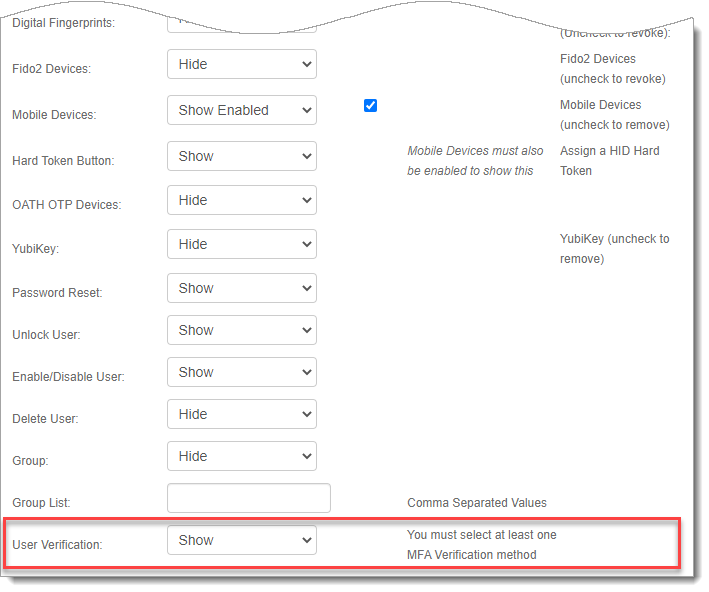Open the Password Reset dropdown

pos(241,289)
